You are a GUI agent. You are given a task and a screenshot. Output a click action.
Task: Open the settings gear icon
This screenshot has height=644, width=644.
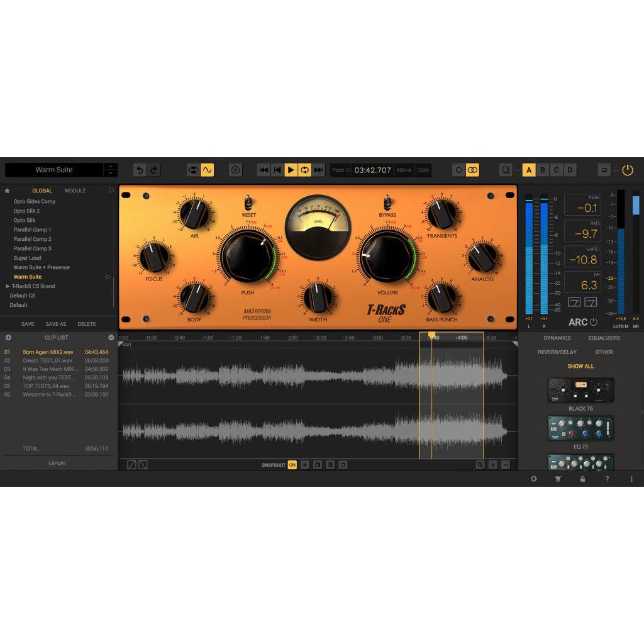point(533,479)
